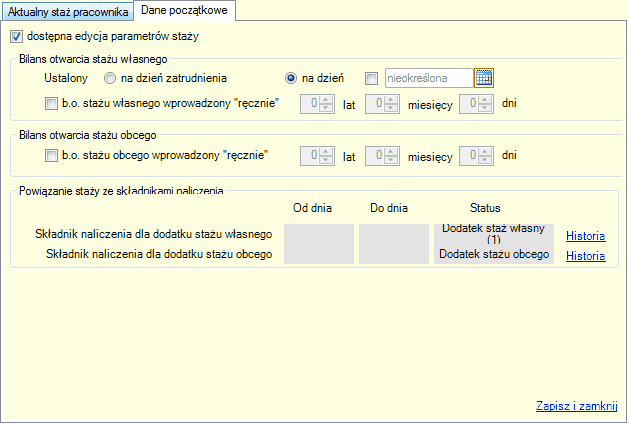Decrease lat value for staż obcy

(327, 160)
